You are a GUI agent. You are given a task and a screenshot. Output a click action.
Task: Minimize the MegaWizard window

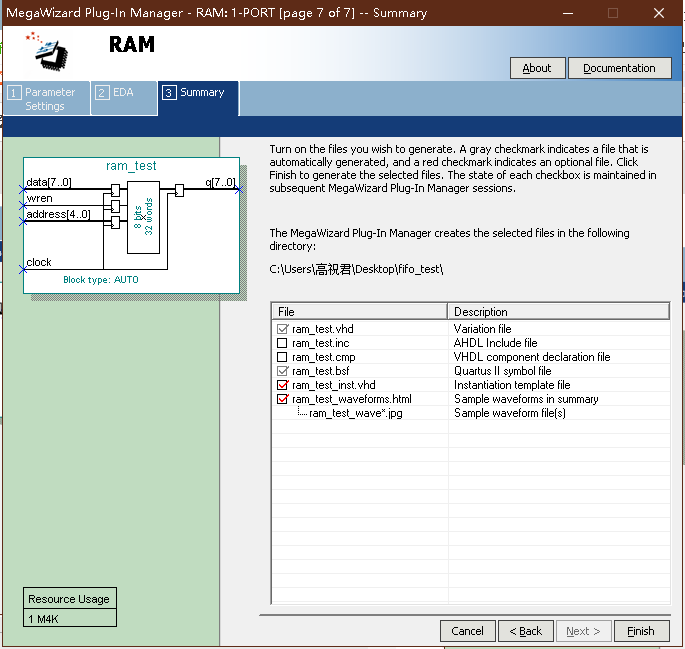click(568, 13)
